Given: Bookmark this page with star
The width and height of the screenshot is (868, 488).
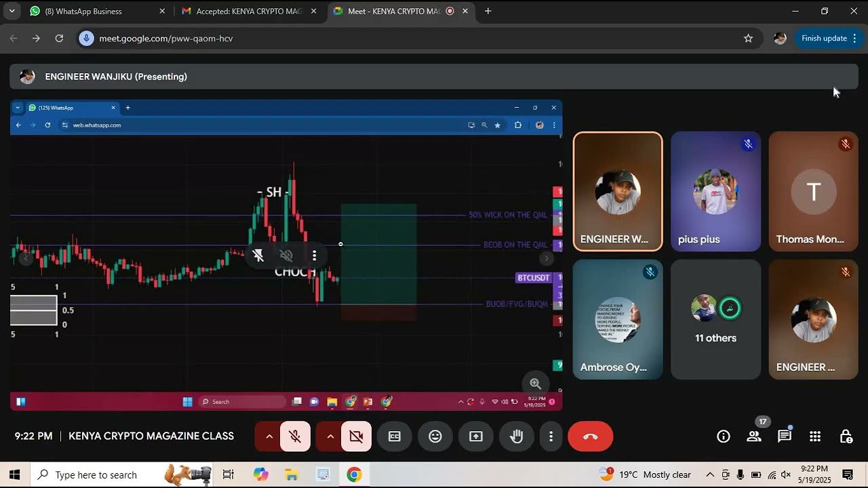Looking at the screenshot, I should point(749,39).
